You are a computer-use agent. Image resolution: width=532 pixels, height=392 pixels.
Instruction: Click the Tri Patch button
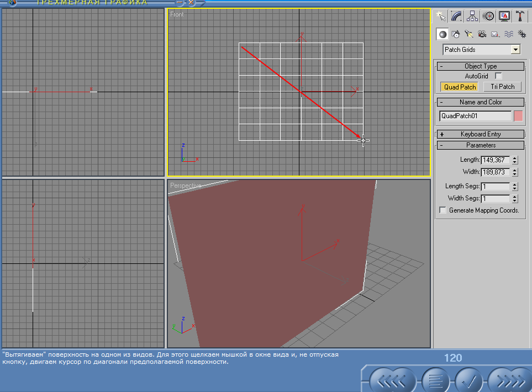tap(502, 87)
